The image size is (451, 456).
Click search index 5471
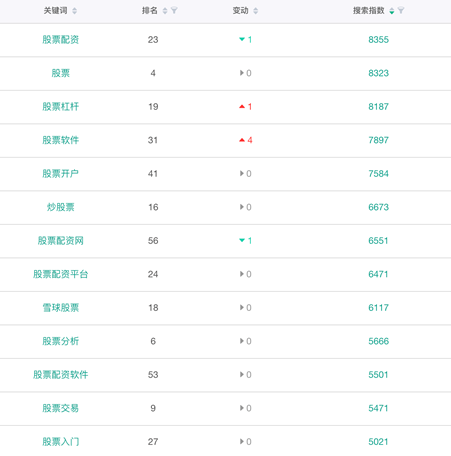[379, 408]
